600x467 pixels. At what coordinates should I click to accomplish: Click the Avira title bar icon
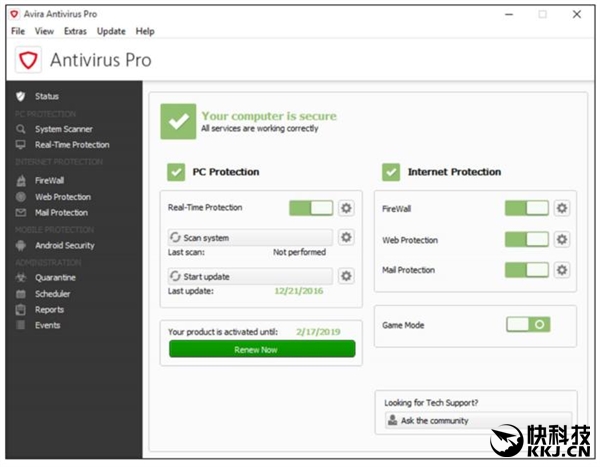14,14
